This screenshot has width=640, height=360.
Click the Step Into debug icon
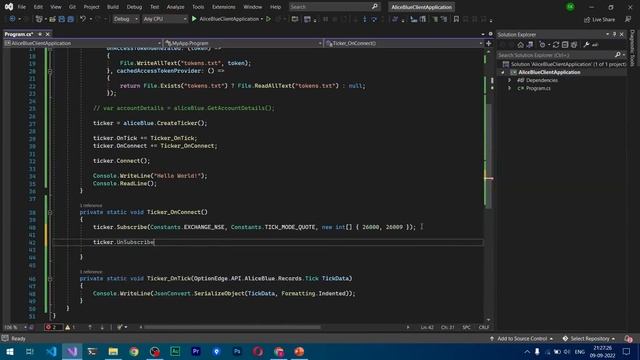pos(364,19)
